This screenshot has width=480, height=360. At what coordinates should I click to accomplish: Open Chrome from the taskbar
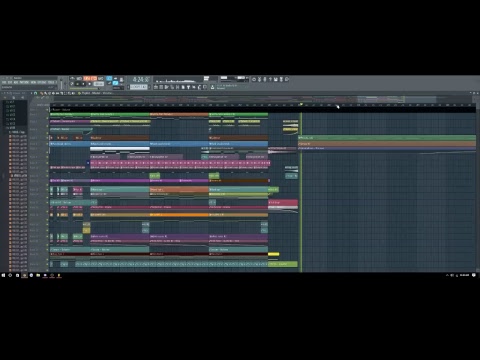tap(31, 275)
